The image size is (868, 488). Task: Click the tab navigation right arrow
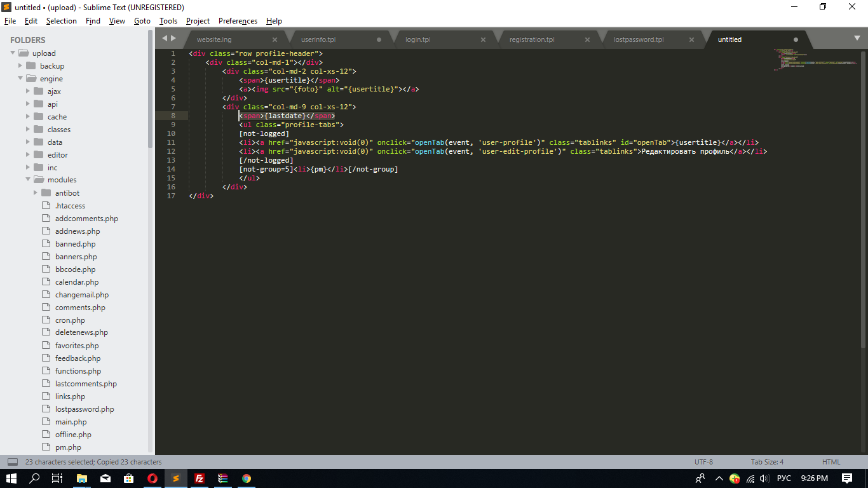pyautogui.click(x=173, y=38)
